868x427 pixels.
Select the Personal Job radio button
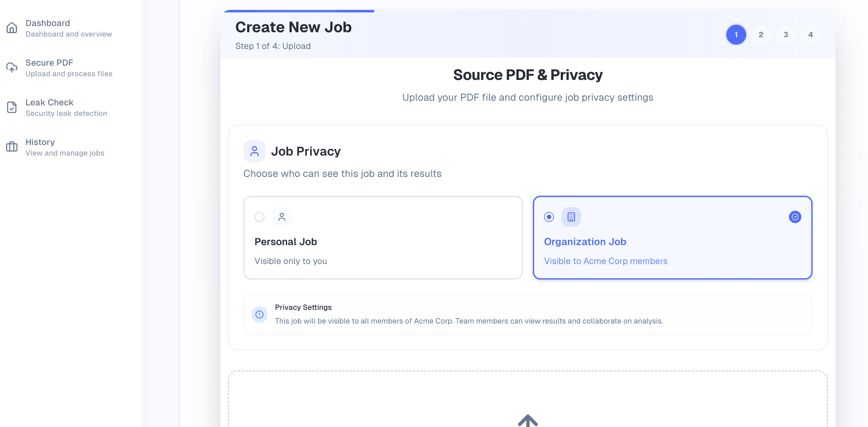click(x=259, y=217)
